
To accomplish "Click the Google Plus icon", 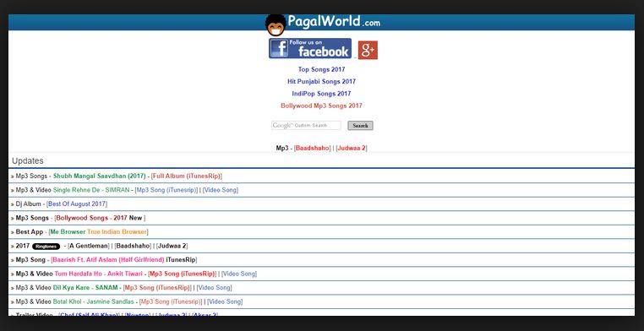I will 368,50.
